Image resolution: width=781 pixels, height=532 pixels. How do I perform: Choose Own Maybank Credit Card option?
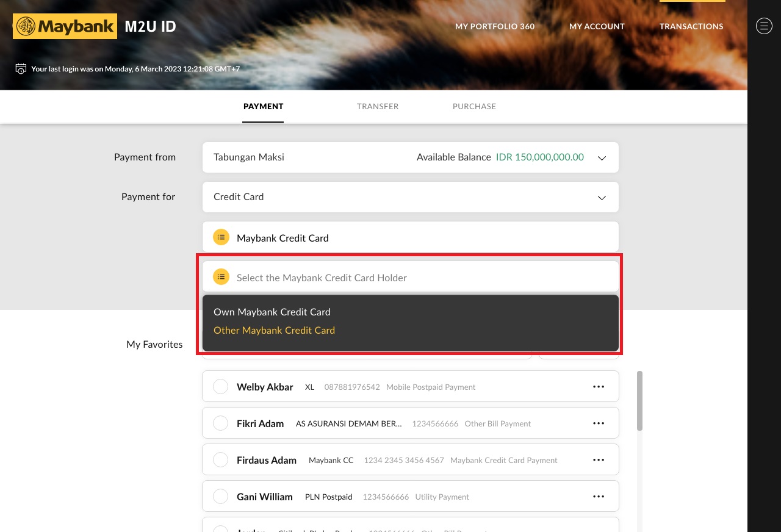pos(272,312)
